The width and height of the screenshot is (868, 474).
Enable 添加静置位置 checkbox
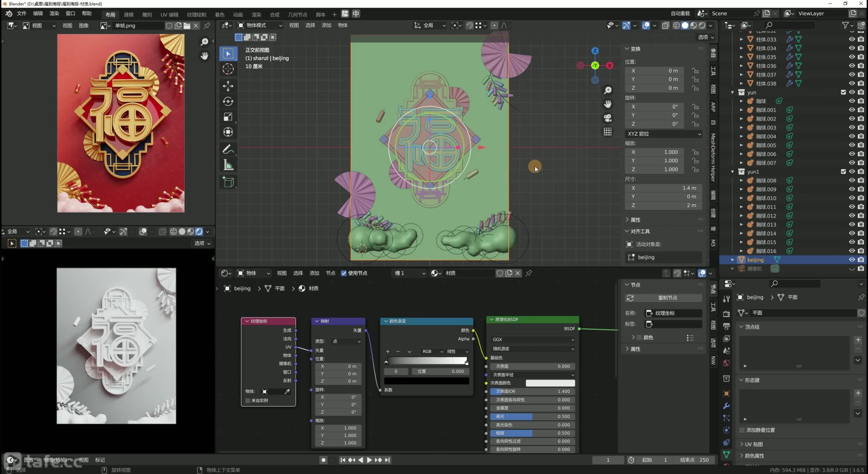[742, 430]
